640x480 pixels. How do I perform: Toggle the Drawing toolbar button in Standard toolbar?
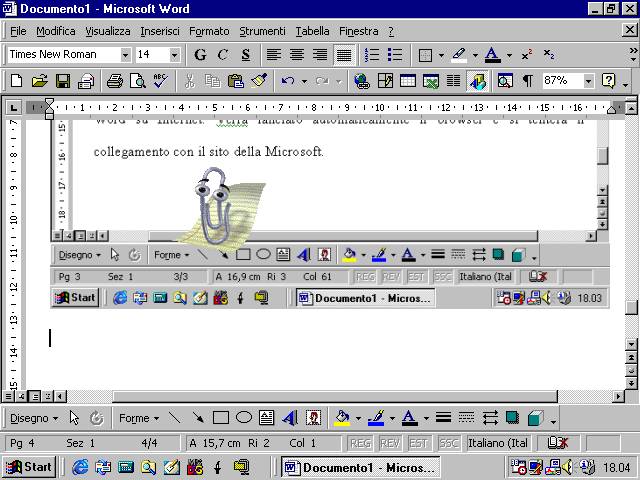478,81
